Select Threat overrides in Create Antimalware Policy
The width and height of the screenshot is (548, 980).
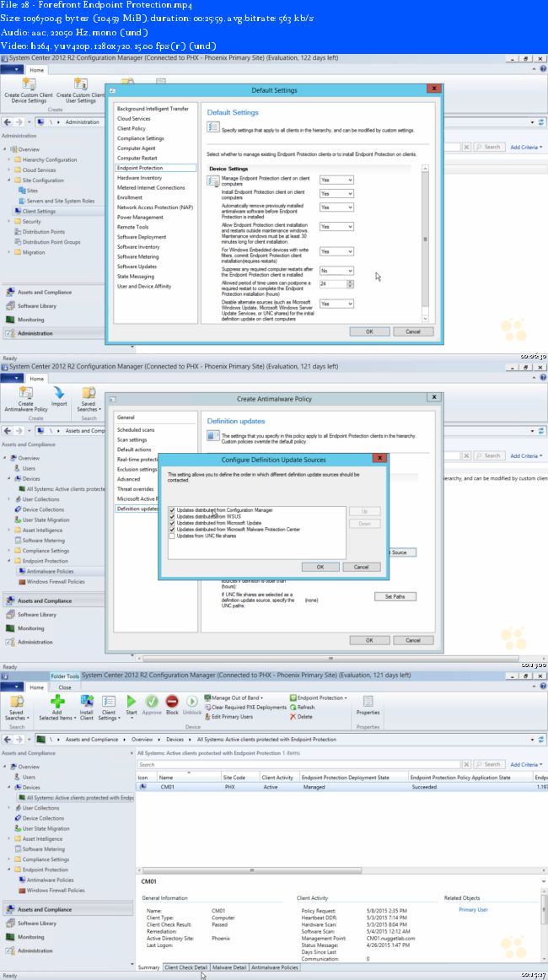pos(136,489)
